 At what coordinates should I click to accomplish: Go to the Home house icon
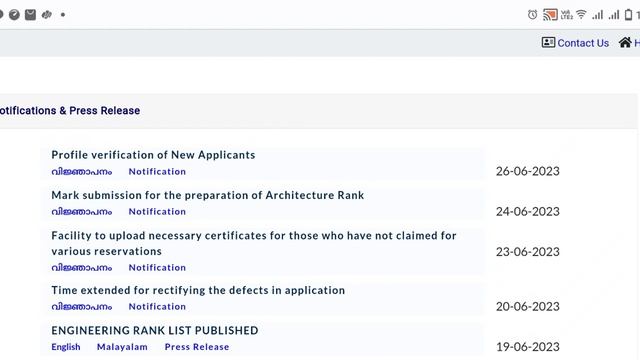tap(625, 42)
